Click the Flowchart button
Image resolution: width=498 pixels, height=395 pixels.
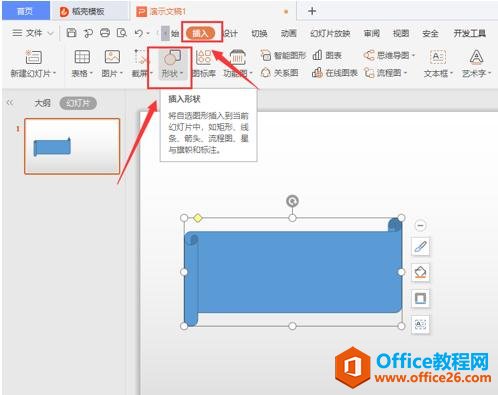(383, 73)
